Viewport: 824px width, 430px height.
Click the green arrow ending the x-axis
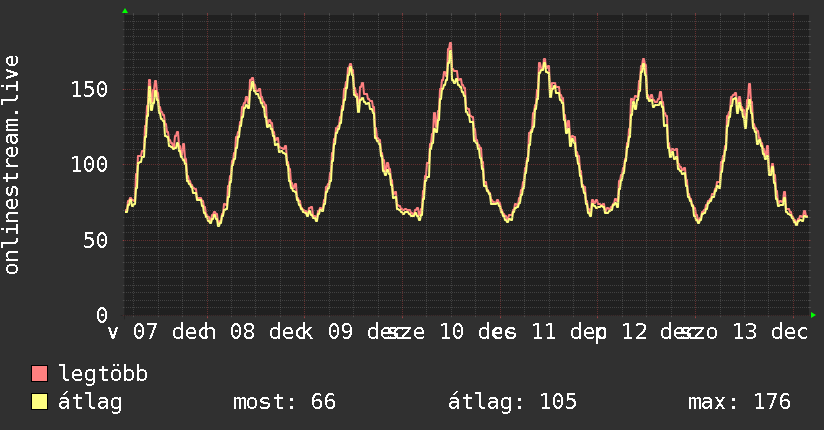(x=813, y=315)
